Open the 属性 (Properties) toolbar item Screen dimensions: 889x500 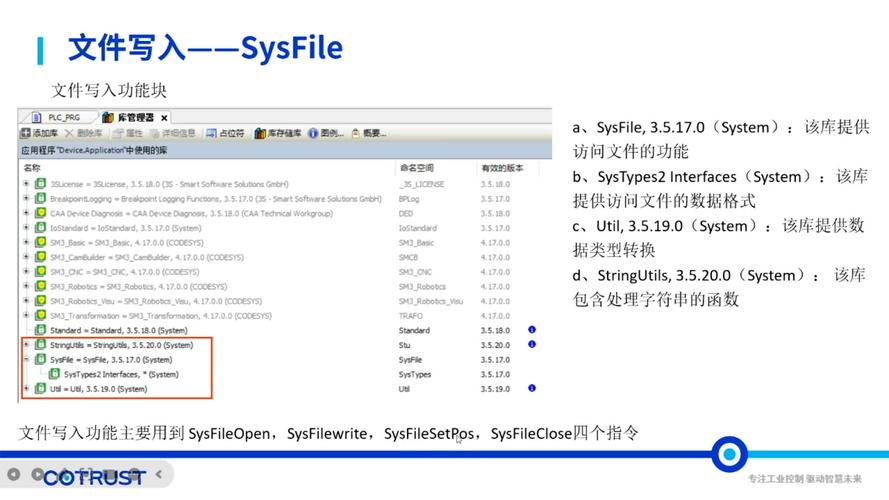point(128,133)
